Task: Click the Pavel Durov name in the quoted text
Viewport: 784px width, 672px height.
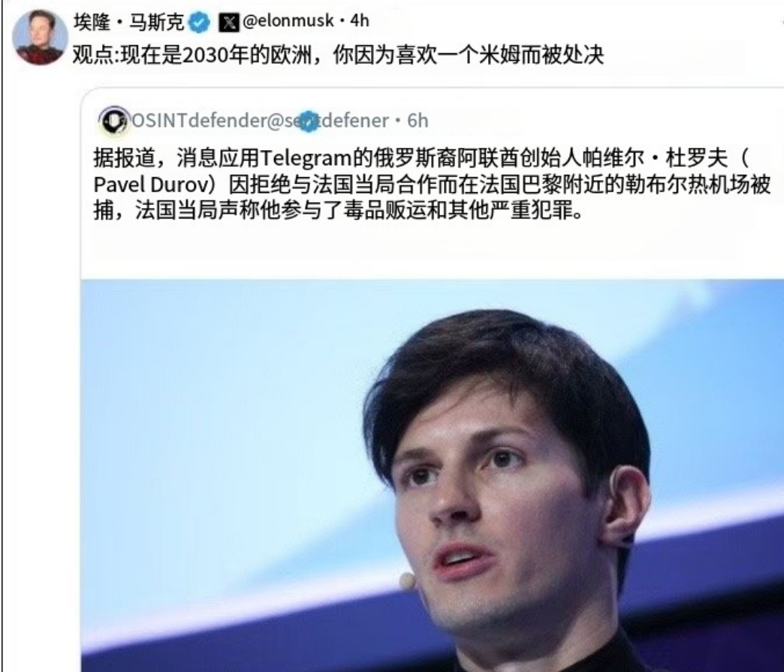Action: [150, 185]
